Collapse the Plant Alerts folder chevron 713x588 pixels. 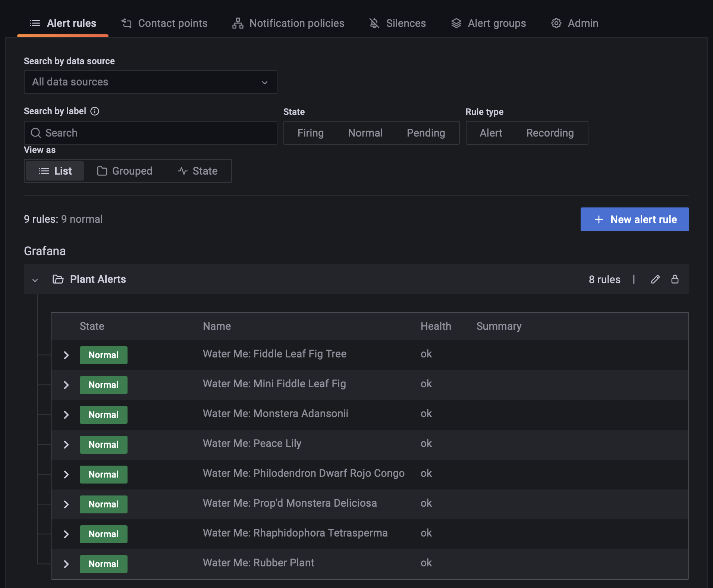pos(35,280)
